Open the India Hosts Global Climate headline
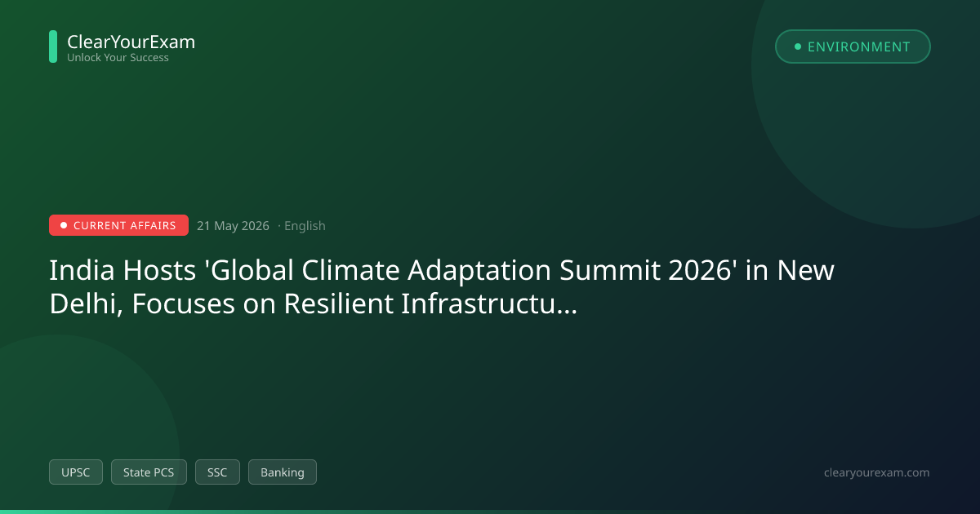The image size is (980, 514). tap(442, 286)
